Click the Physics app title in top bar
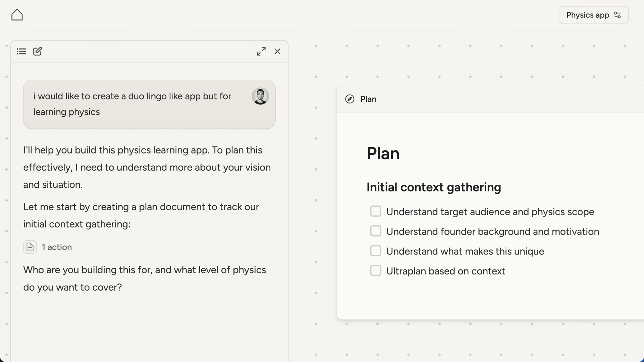This screenshot has width=644, height=362. pyautogui.click(x=588, y=15)
